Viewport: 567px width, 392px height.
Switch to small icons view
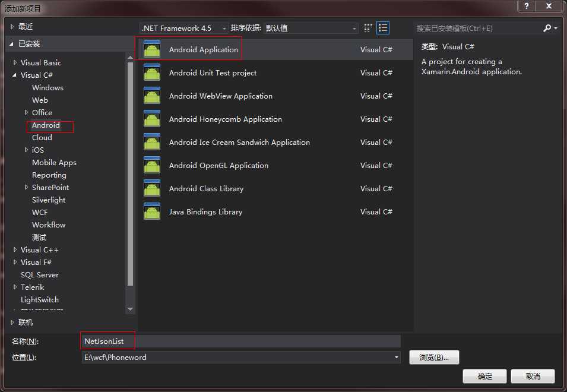[x=368, y=28]
